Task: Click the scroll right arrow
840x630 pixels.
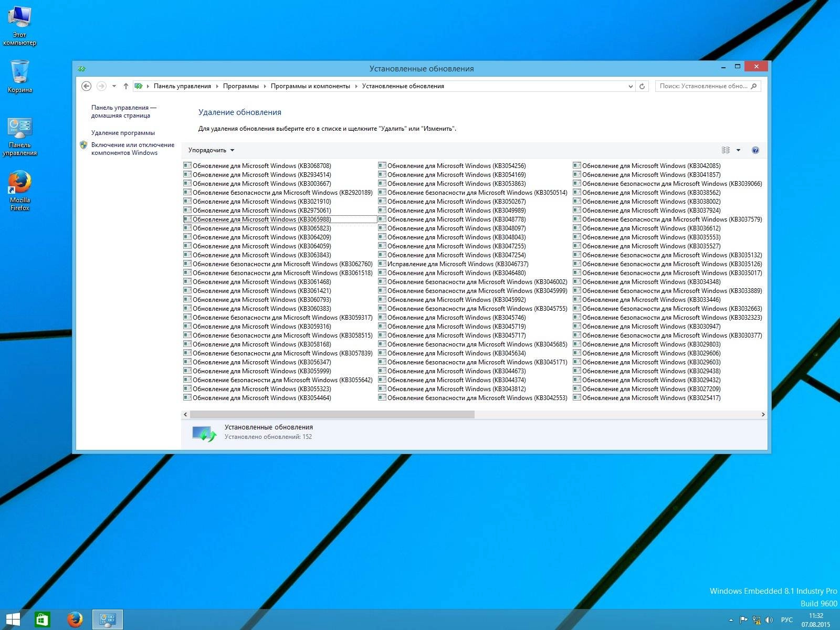Action: (x=763, y=415)
